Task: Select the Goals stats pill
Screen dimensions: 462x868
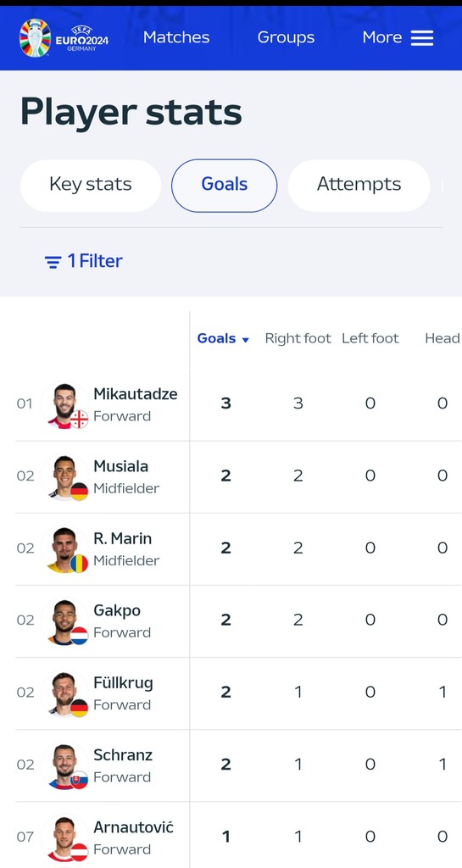Action: point(224,186)
